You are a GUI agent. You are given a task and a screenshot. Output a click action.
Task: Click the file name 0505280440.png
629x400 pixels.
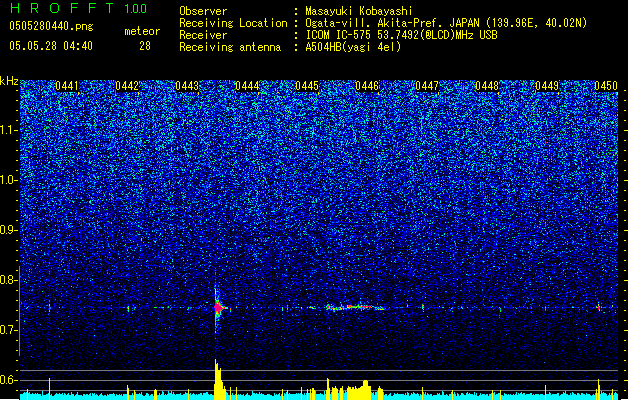point(51,26)
